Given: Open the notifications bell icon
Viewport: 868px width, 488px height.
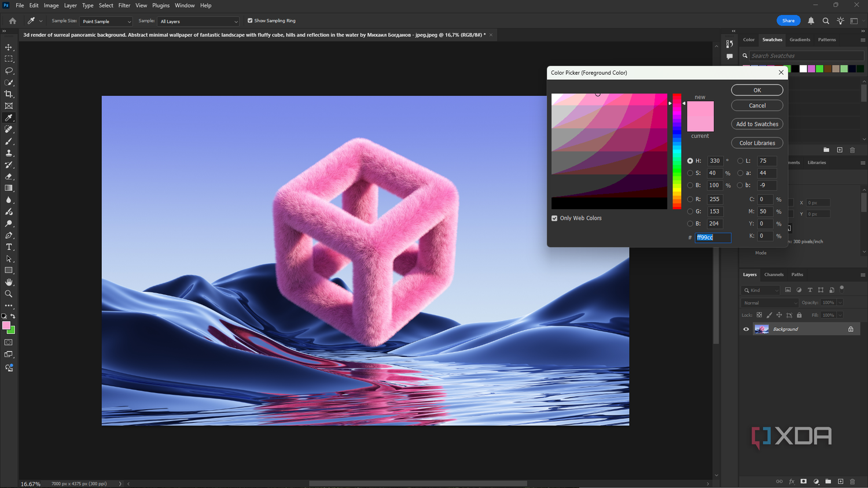Looking at the screenshot, I should coord(811,21).
